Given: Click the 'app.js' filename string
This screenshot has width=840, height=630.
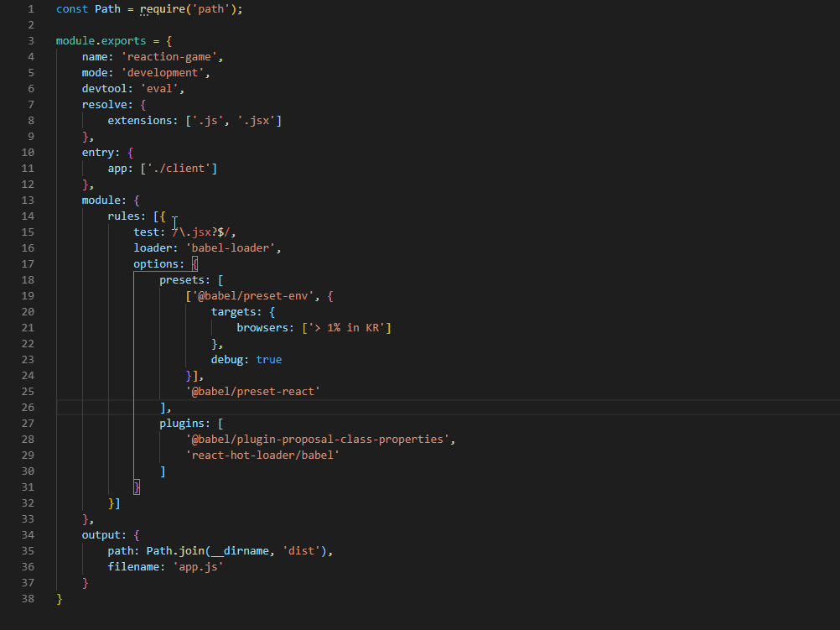Looking at the screenshot, I should point(198,567).
